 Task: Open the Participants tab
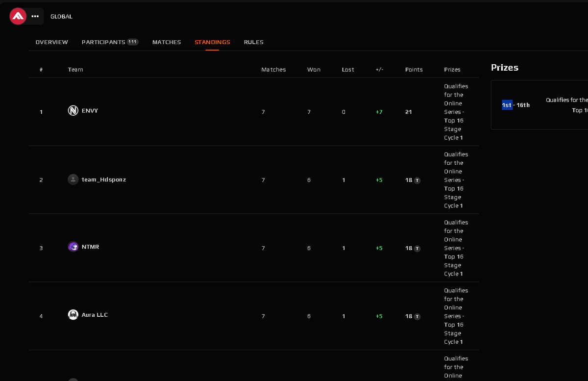pyautogui.click(x=110, y=42)
